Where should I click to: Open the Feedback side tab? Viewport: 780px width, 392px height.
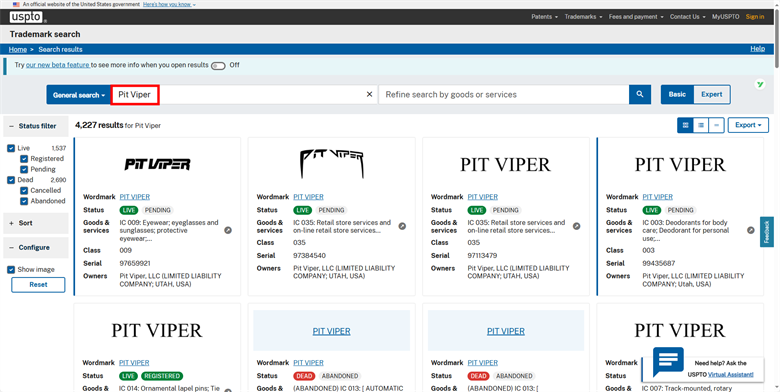(767, 232)
